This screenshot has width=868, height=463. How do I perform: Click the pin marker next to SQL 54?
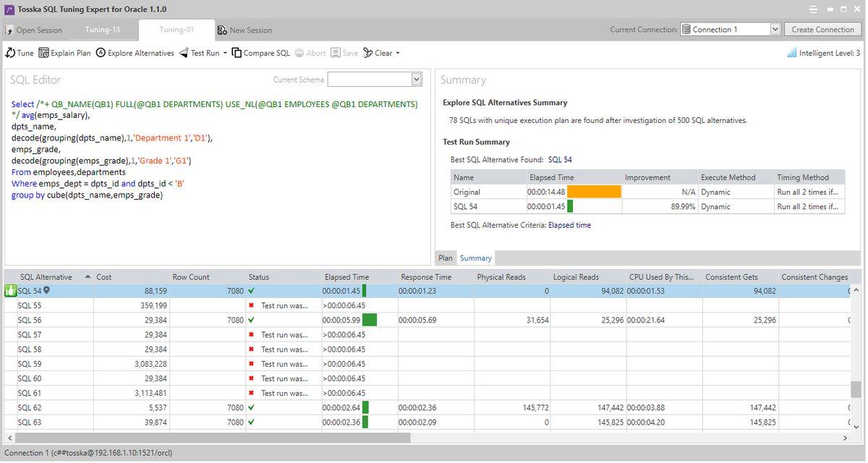(47, 290)
